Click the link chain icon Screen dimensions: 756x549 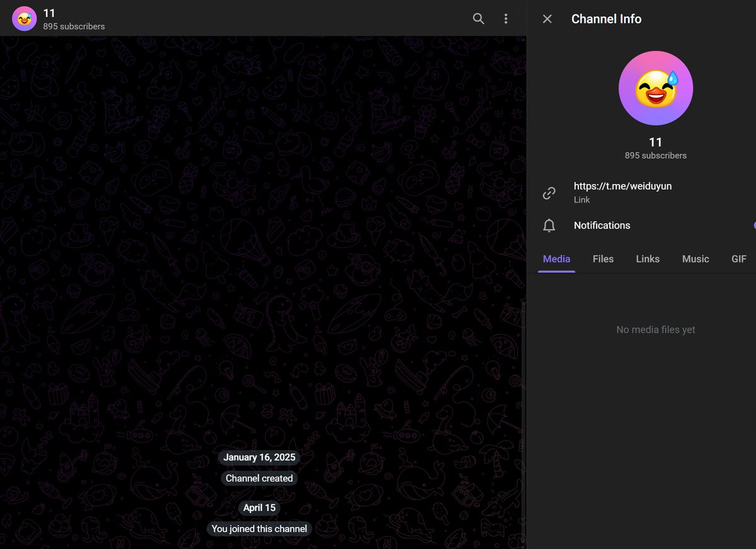coord(549,193)
